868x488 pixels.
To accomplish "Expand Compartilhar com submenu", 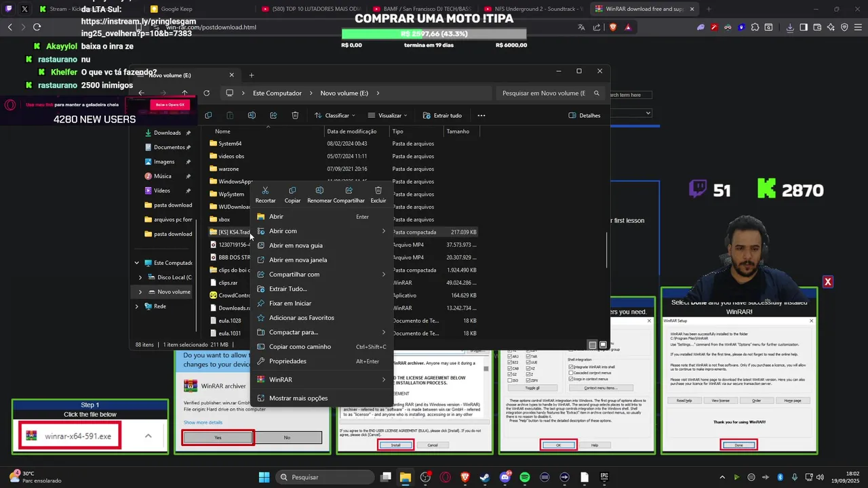I will coord(383,274).
